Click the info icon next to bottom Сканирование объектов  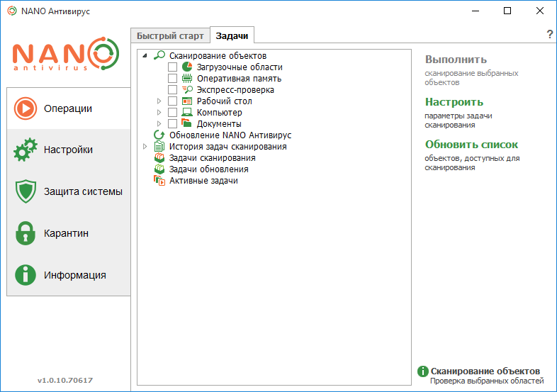coord(423,371)
